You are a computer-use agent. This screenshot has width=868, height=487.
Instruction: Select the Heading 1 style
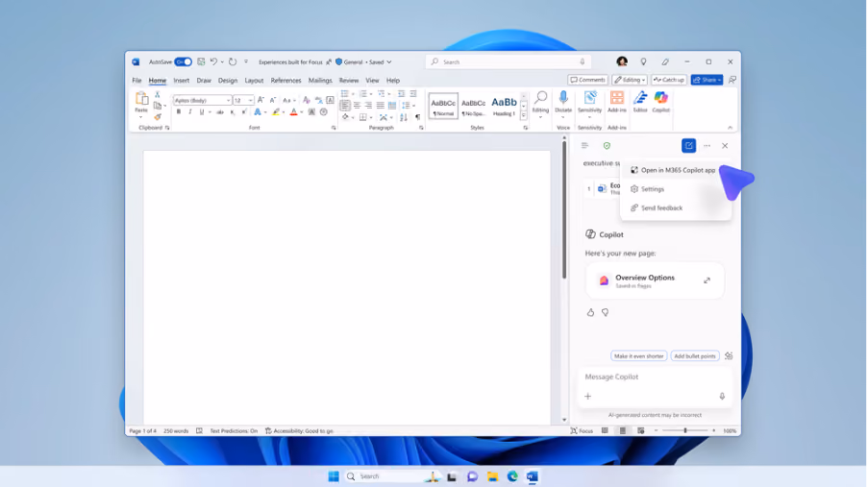coord(504,105)
